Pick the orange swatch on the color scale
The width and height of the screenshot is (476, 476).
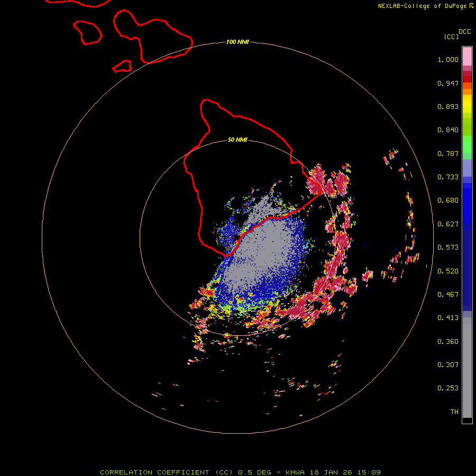pos(467,91)
